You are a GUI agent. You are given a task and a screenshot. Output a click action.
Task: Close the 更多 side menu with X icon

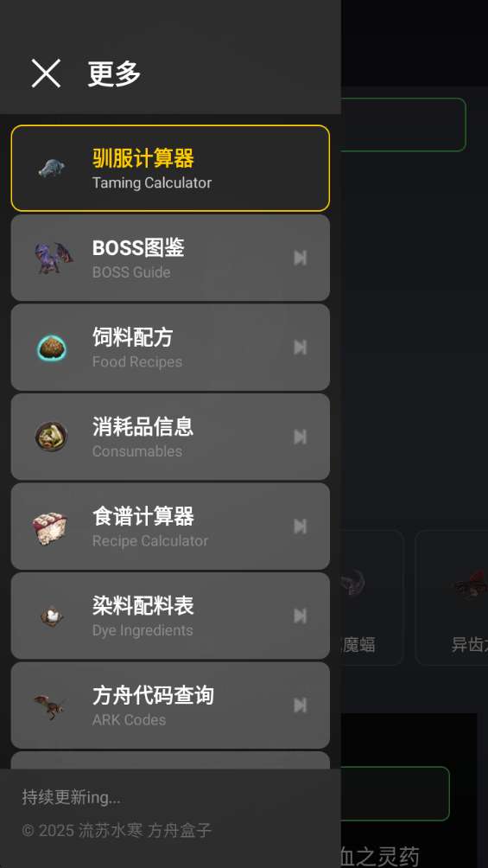point(46,73)
